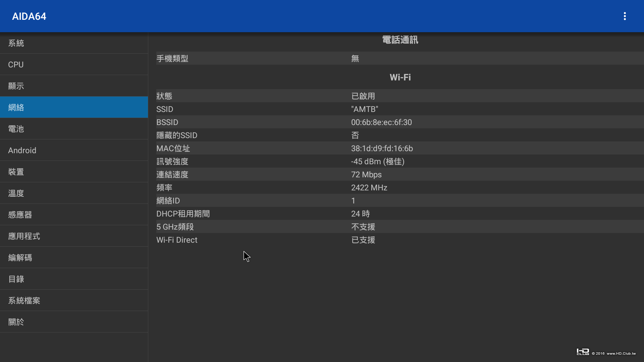Click the AIDA64 app title
644x362 pixels.
coord(29,16)
